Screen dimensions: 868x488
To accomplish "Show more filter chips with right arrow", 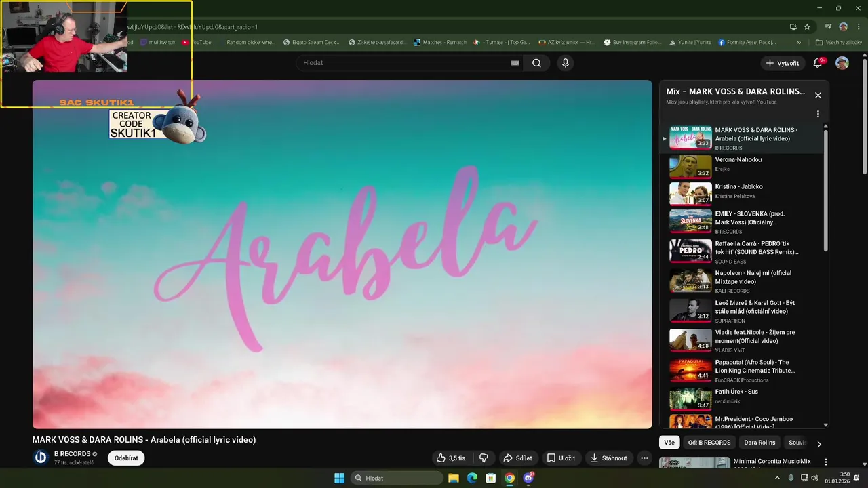I will pyautogui.click(x=818, y=444).
